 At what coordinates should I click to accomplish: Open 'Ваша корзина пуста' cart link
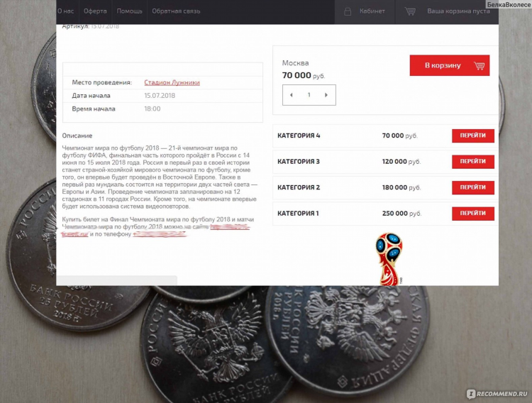458,11
